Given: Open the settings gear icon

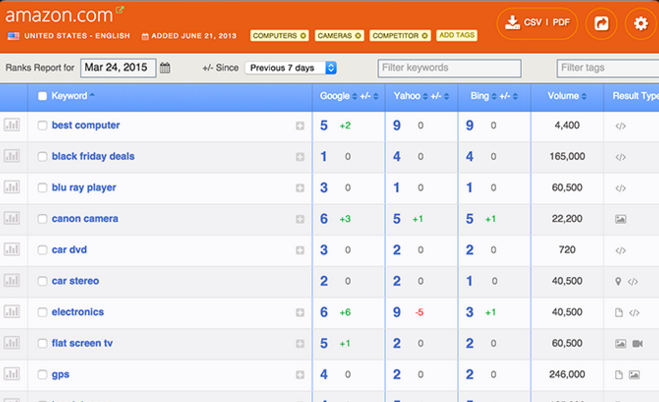Looking at the screenshot, I should tap(641, 23).
